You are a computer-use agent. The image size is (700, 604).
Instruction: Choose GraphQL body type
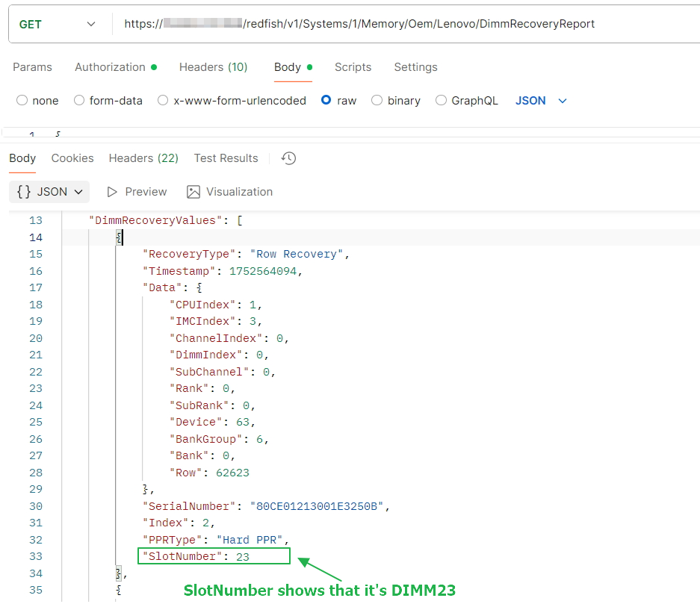441,101
